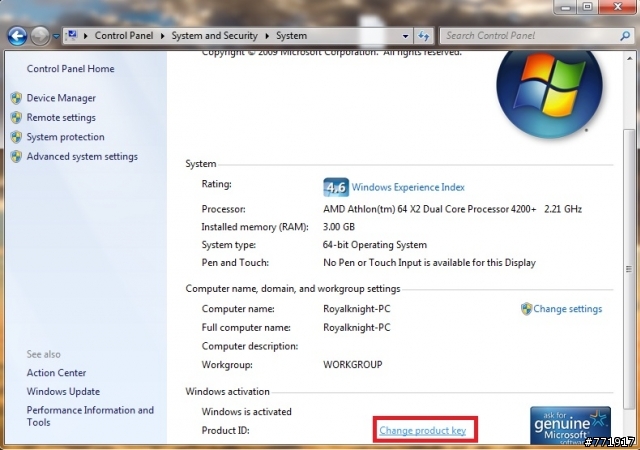Click the computer icon in address bar
The height and width of the screenshot is (450, 640).
pos(72,36)
